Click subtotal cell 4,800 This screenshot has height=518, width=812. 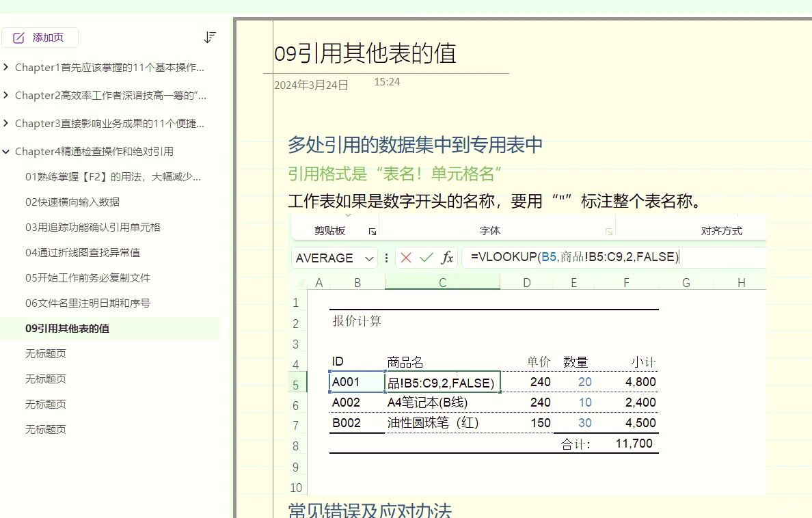click(640, 382)
